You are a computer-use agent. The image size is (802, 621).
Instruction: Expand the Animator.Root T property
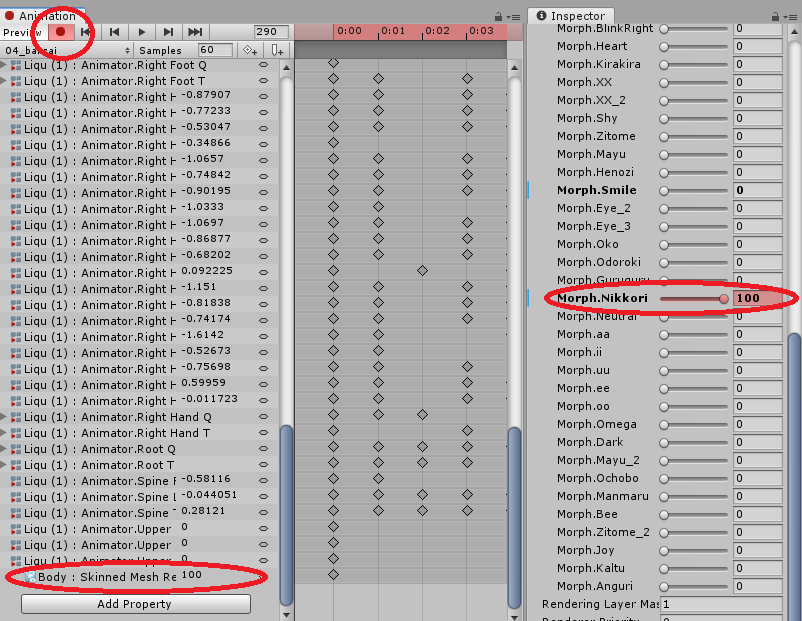click(3, 465)
